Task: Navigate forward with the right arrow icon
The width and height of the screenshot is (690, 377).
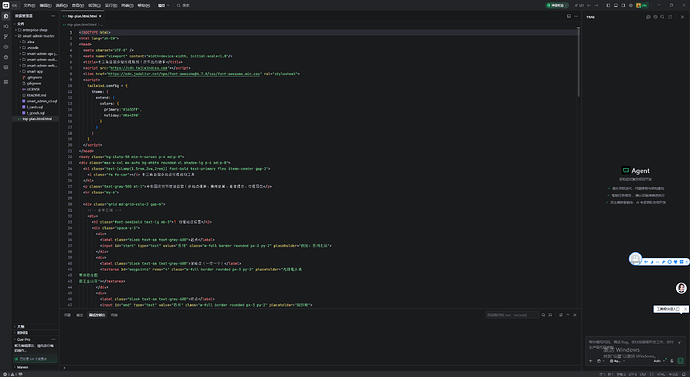Action: click(596, 5)
